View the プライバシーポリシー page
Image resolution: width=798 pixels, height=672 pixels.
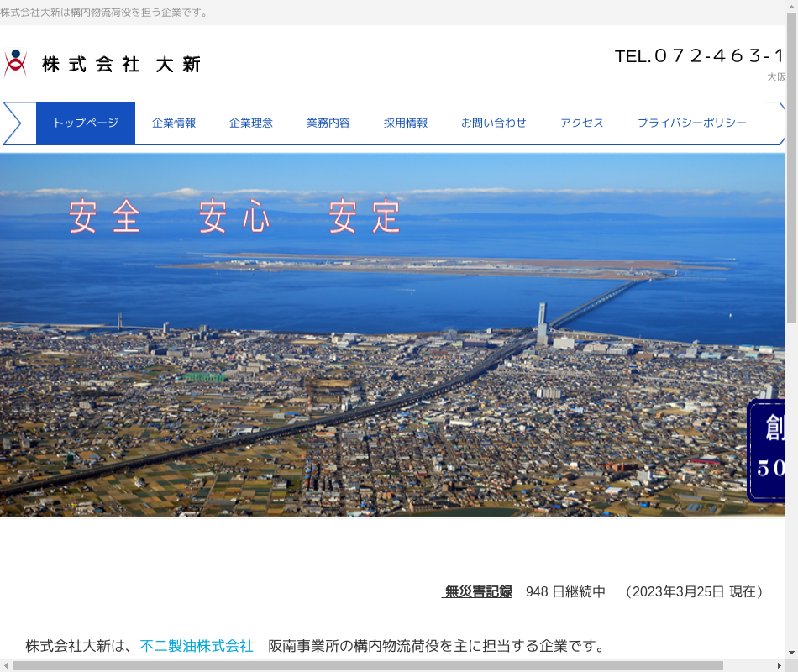(691, 123)
